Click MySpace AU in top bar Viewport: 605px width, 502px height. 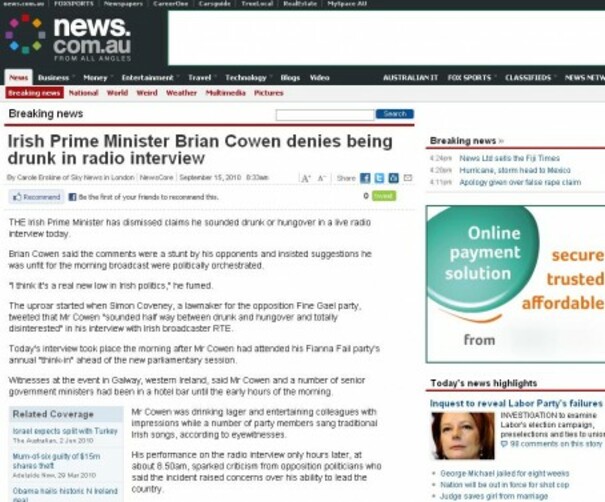(x=347, y=3)
